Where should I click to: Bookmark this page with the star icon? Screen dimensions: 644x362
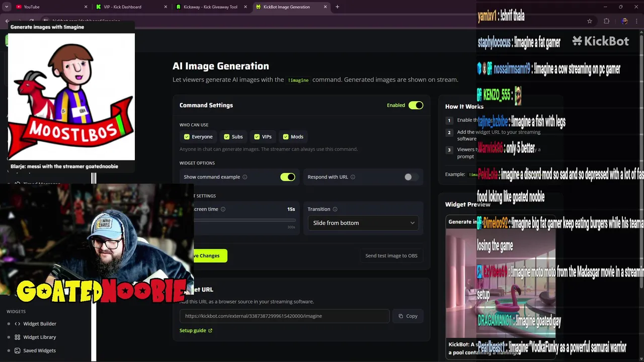(x=590, y=21)
